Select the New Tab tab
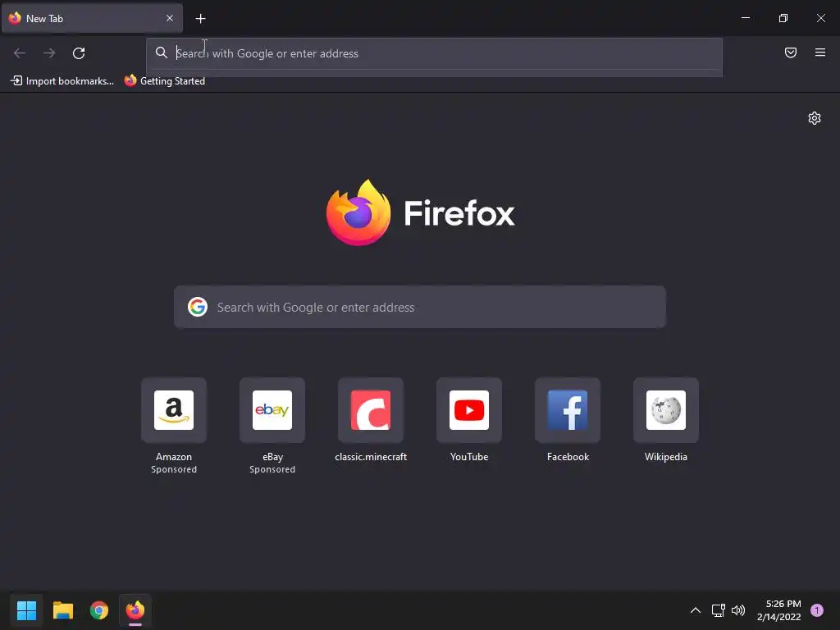This screenshot has width=840, height=630. click(x=92, y=18)
